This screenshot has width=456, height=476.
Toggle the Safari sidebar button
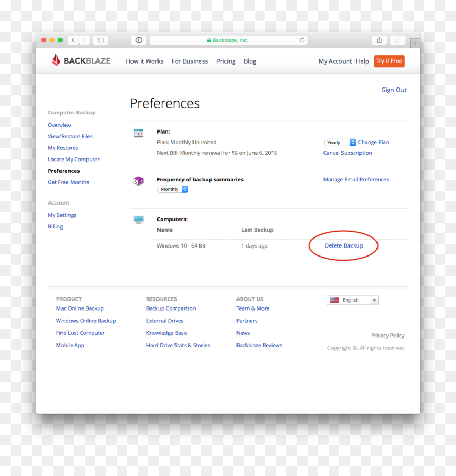coord(101,40)
